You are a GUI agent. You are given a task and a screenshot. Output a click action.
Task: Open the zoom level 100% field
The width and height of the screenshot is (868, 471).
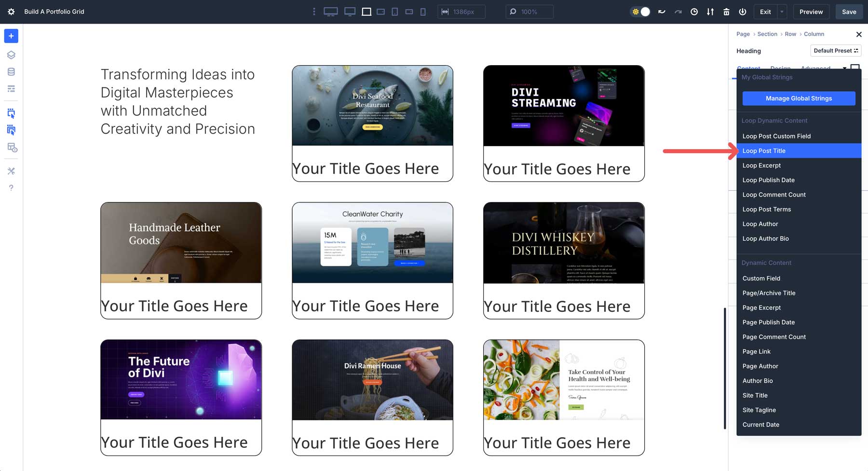click(x=529, y=12)
